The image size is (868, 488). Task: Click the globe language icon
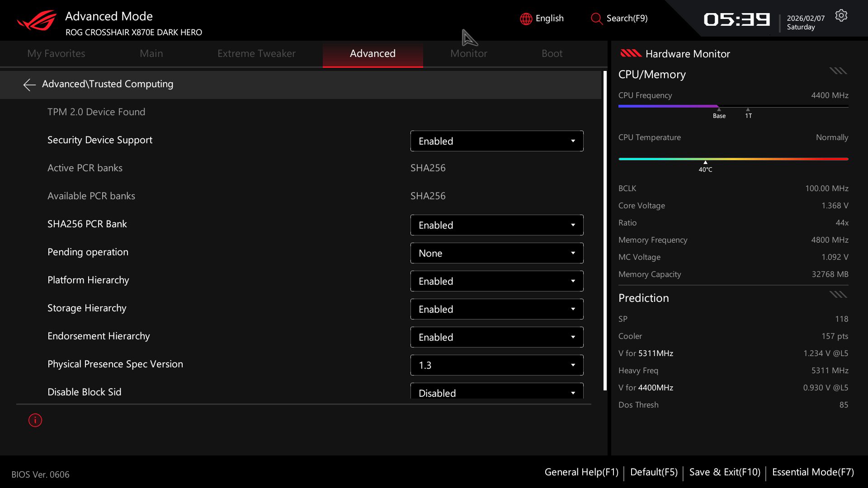pos(526,19)
